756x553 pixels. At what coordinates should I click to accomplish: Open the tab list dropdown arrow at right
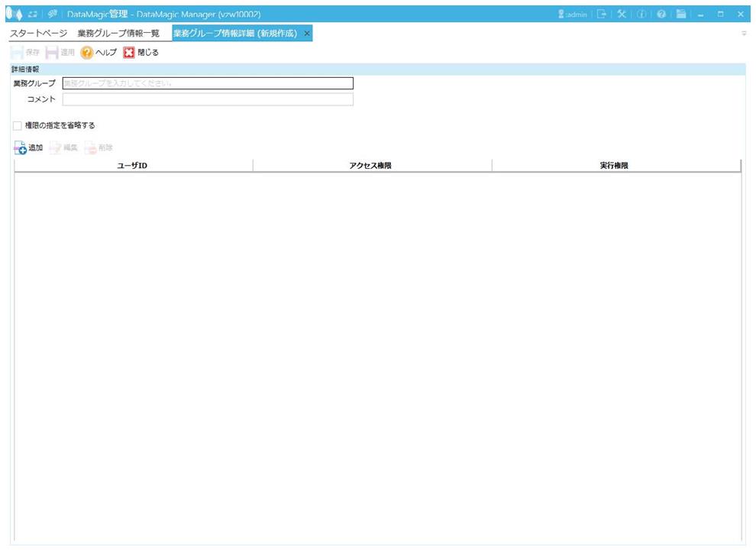744,34
